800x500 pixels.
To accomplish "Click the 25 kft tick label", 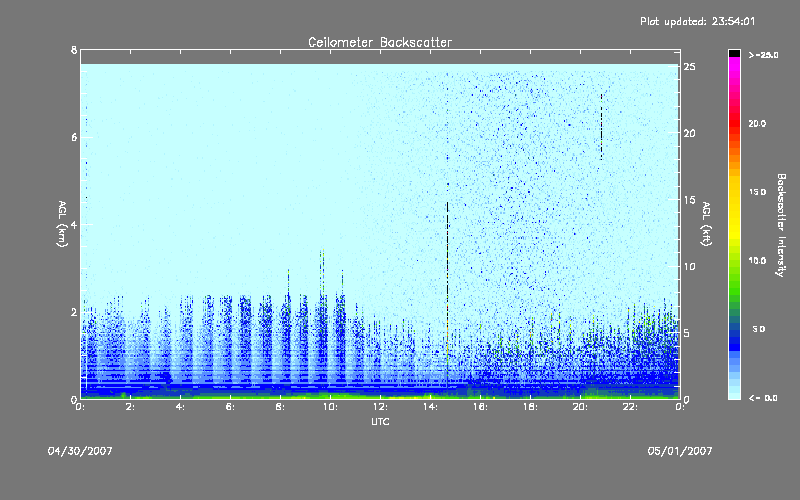I will [689, 67].
